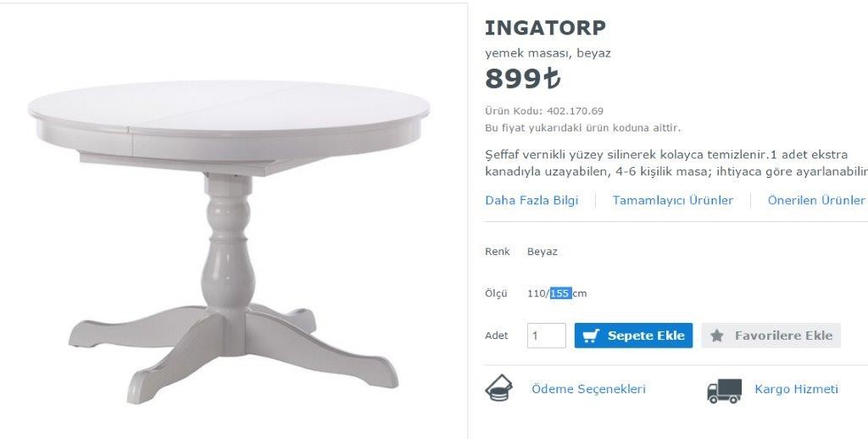Open the Kargo Hizmeti link
This screenshot has width=868, height=439.
tap(796, 389)
